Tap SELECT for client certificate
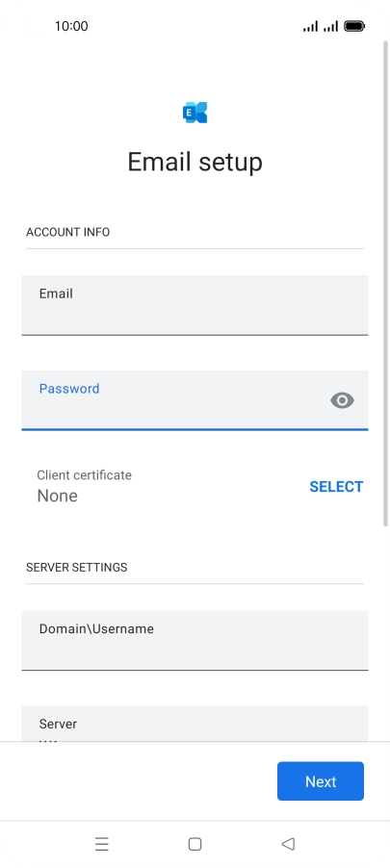The width and height of the screenshot is (390, 868). [x=336, y=487]
